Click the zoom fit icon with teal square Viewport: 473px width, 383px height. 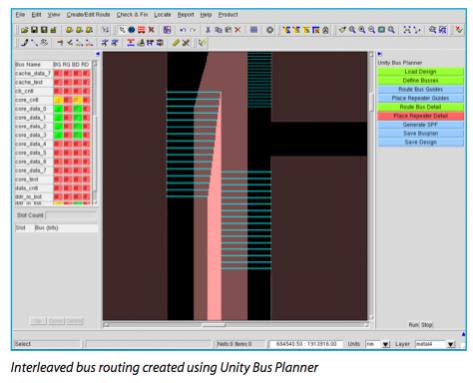pyautogui.click(x=382, y=30)
